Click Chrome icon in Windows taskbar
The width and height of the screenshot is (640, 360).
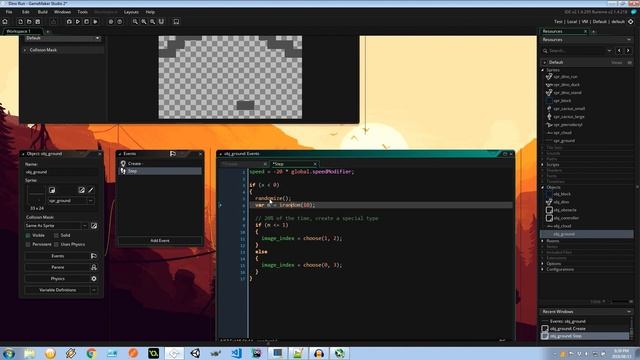pos(91,353)
